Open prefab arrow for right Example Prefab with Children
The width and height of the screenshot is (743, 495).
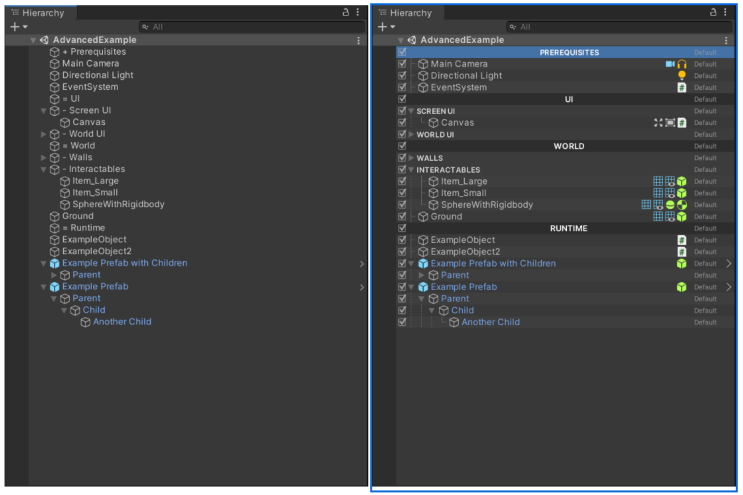[729, 263]
